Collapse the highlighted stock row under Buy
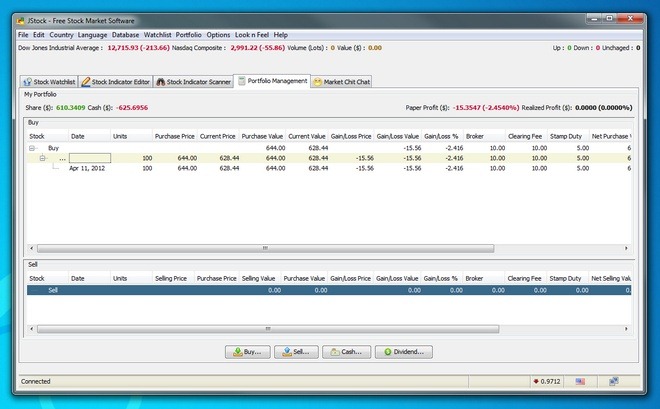Screen dimensions: 660x409 pyautogui.click(x=42, y=158)
